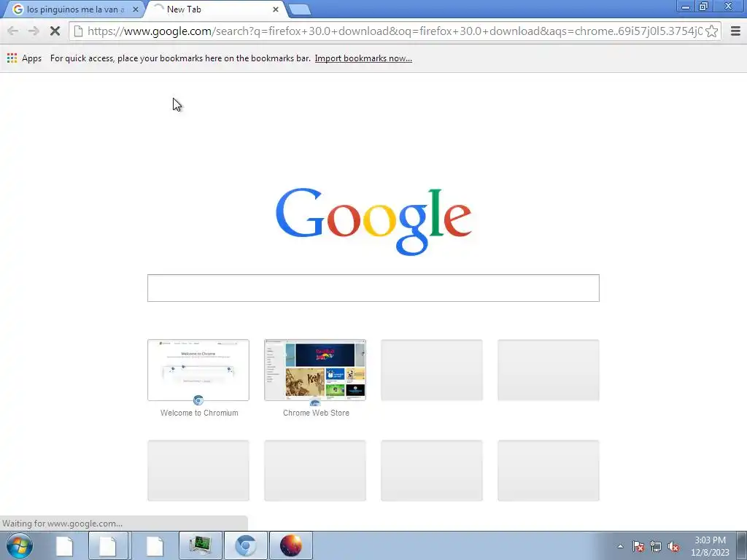Open the Welcome to Chromium thumbnail
The height and width of the screenshot is (560, 747).
click(x=198, y=370)
